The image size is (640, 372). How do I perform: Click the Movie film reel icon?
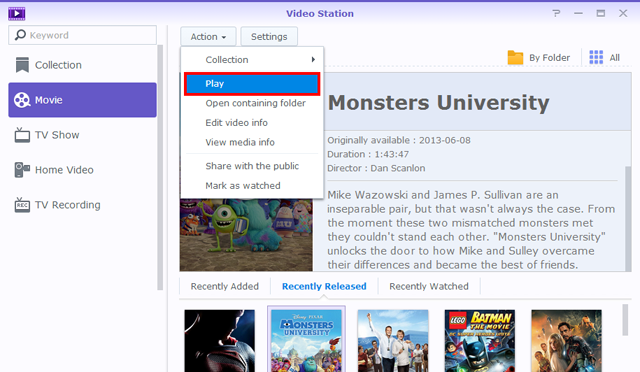22,100
